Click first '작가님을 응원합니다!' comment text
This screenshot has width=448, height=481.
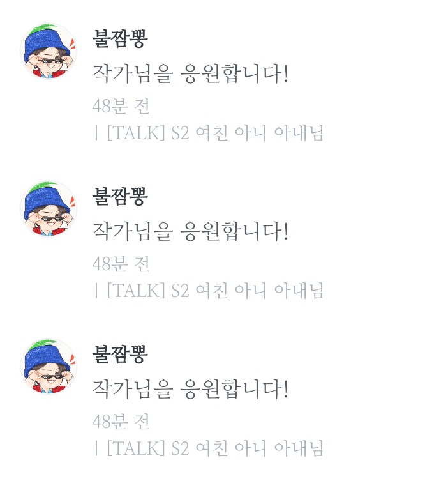click(190, 73)
